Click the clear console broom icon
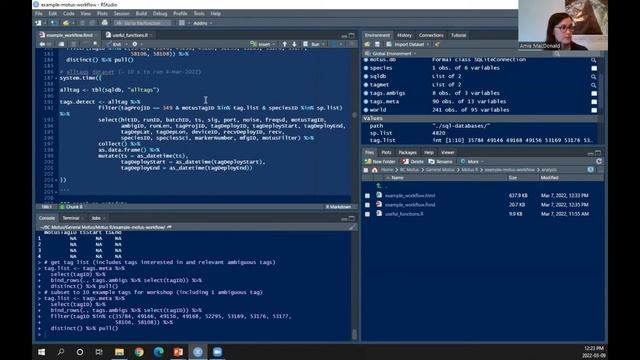The width and height of the screenshot is (640, 360). click(x=352, y=227)
